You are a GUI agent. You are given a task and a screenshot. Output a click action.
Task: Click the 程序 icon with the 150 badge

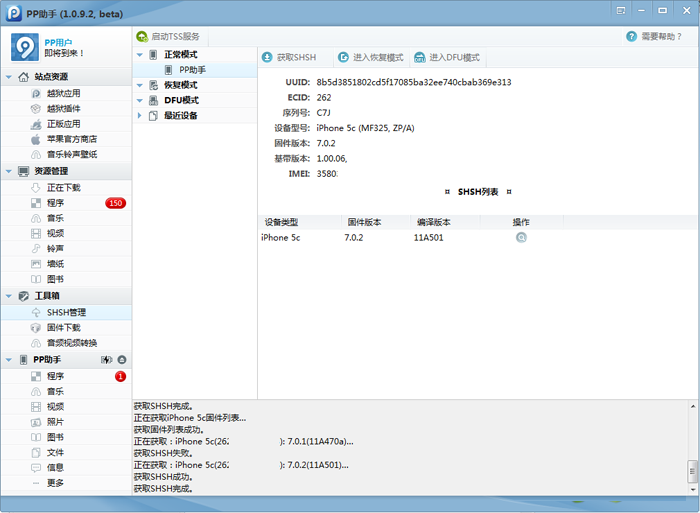point(36,203)
